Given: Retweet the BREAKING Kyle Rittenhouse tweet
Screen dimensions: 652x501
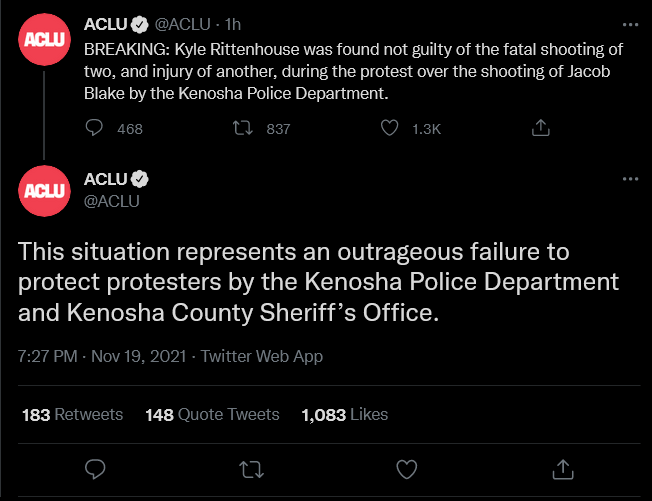Looking at the screenshot, I should click(241, 128).
